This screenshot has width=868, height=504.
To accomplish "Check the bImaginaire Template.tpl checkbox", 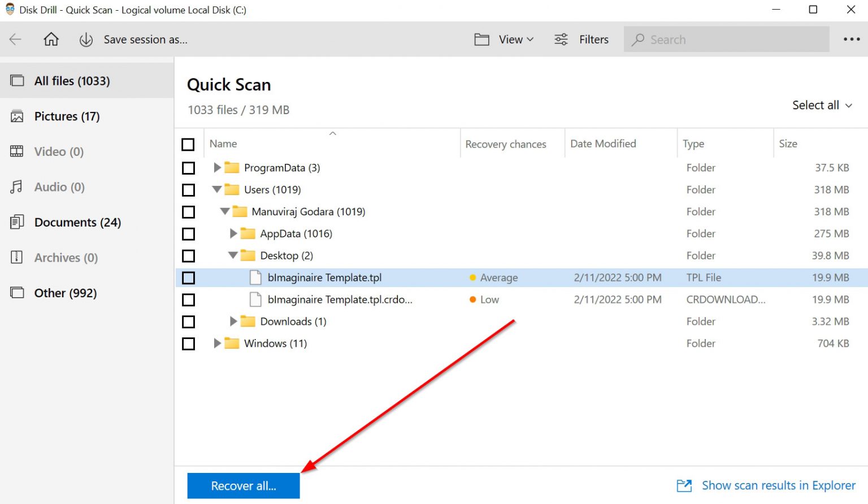I will click(188, 278).
